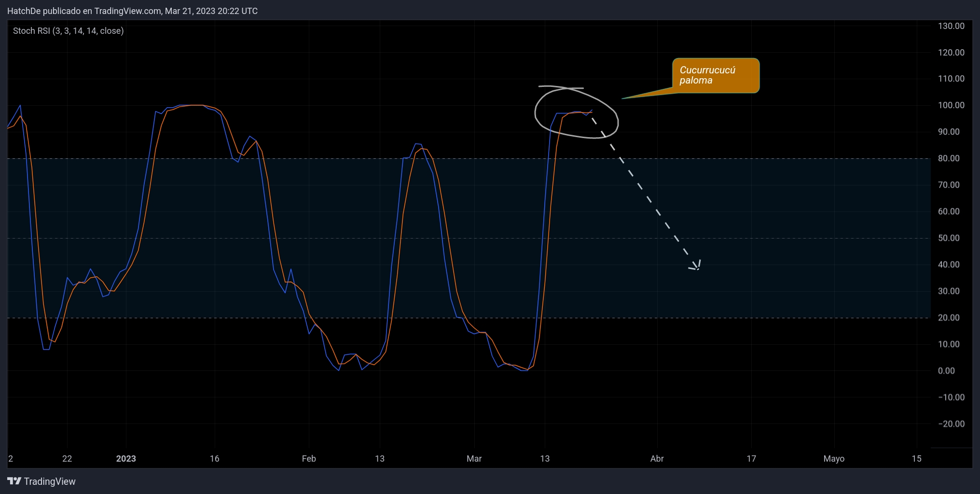Select the 'Mayo' label on time axis
The height and width of the screenshot is (494, 980).
(833, 459)
